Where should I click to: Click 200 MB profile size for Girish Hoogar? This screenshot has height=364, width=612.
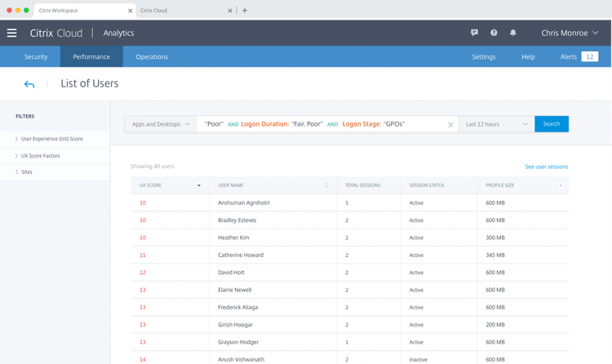[x=495, y=325]
